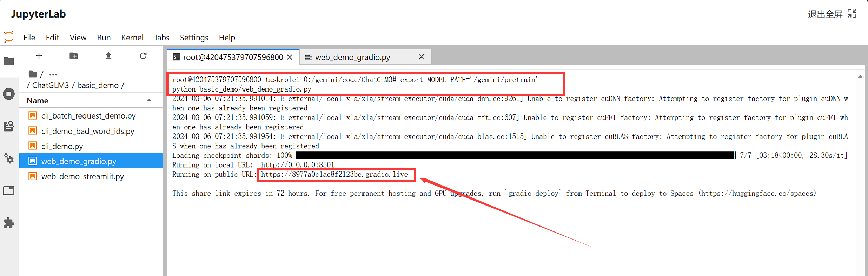Viewport: 868px width, 276px height.
Task: Open the Help menu
Action: tap(227, 38)
